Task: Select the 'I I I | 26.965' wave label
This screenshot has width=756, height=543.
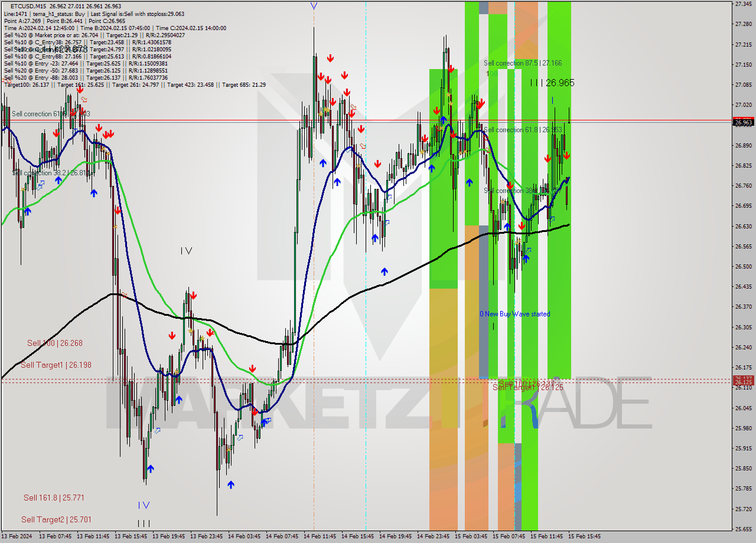Action: pos(552,83)
